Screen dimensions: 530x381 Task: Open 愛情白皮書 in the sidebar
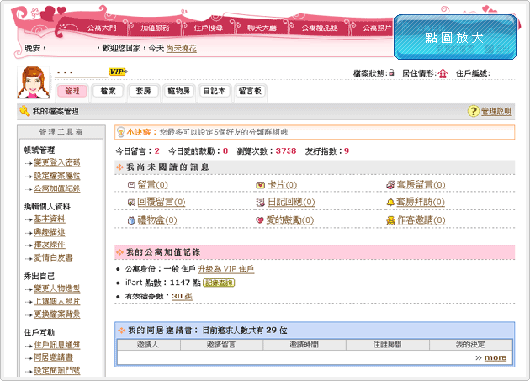[x=53, y=258]
